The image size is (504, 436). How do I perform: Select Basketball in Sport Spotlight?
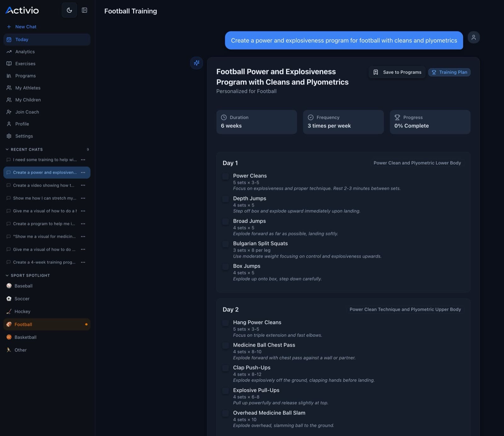(47, 337)
